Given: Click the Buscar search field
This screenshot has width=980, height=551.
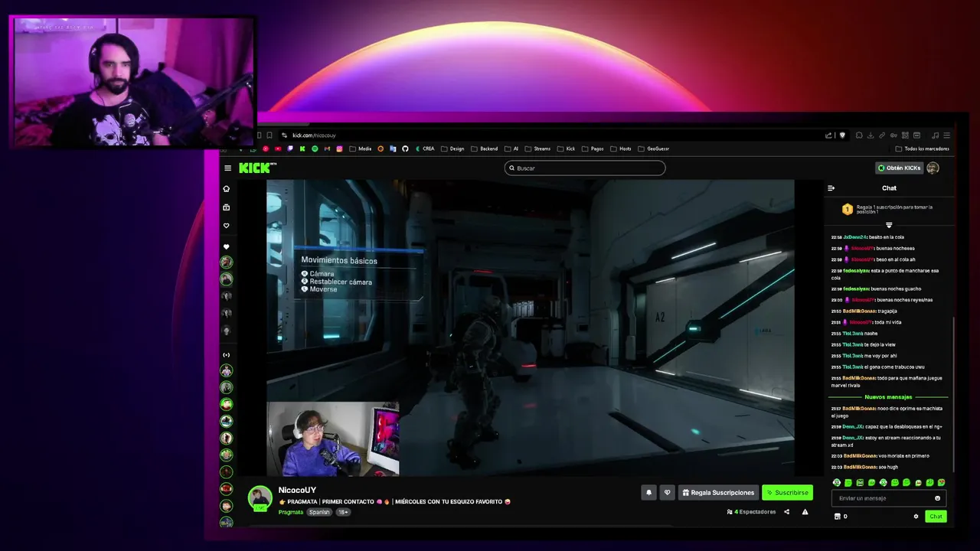Looking at the screenshot, I should [585, 168].
